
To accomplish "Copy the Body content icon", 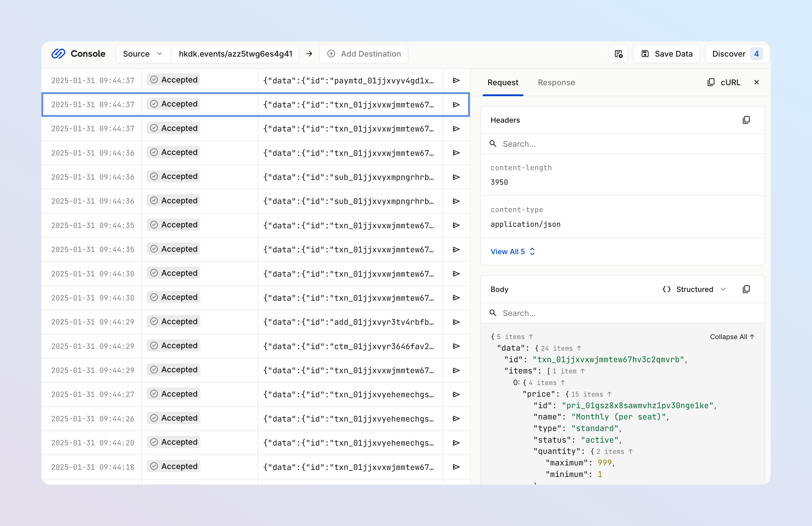I will [x=746, y=289].
